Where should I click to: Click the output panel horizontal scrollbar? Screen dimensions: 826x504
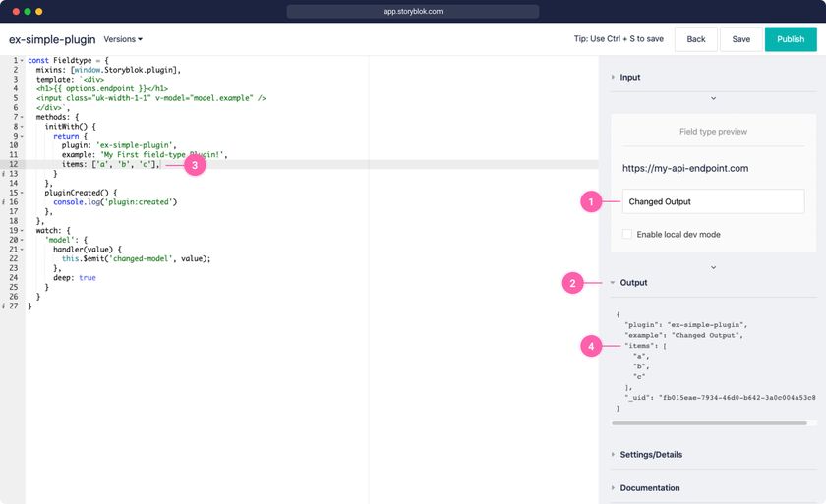coord(709,423)
